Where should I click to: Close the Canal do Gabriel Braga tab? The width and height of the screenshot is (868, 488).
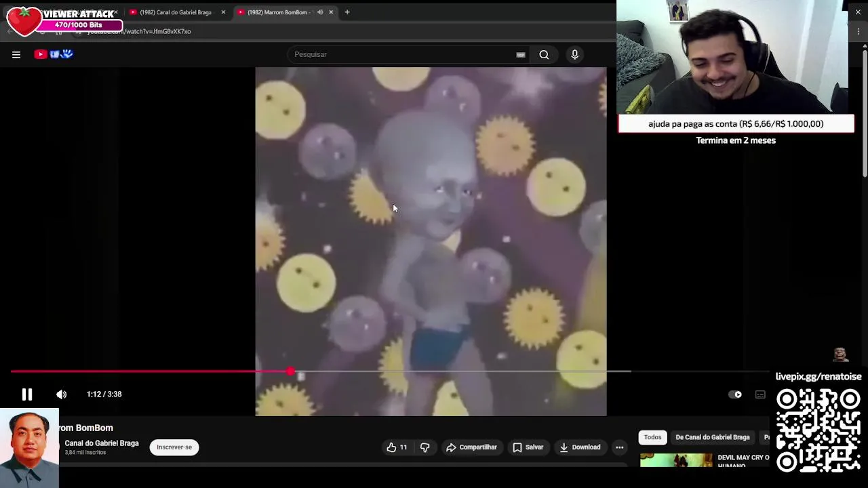(x=223, y=12)
